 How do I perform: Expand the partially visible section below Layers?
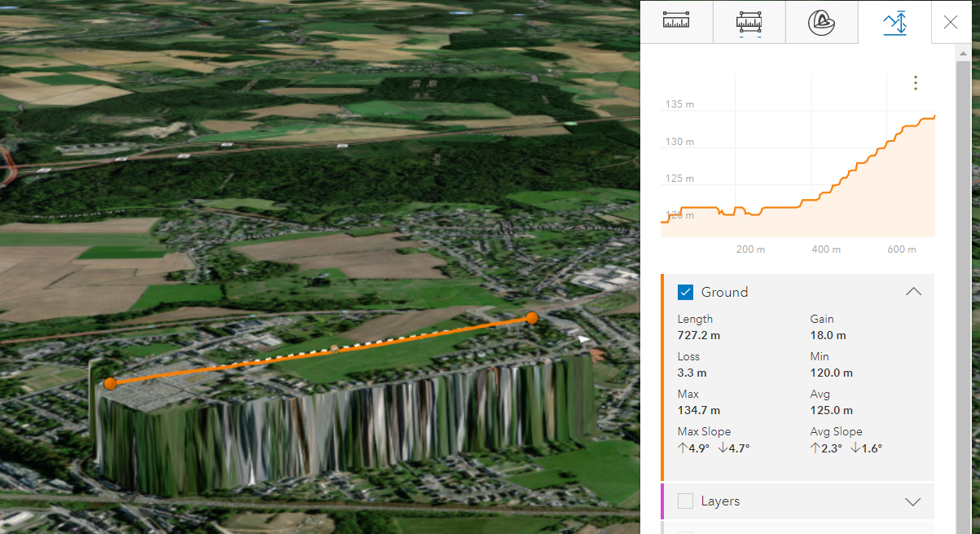point(913,530)
